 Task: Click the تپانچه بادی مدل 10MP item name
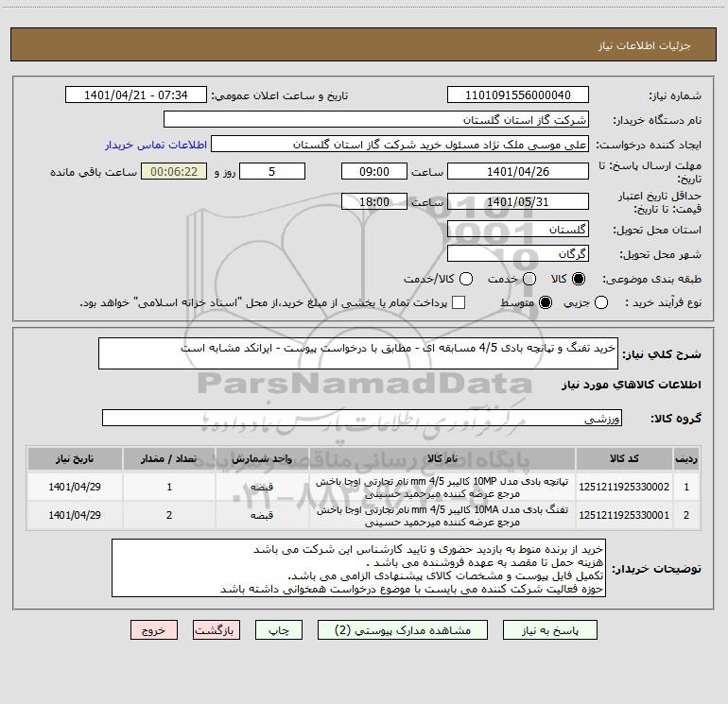pyautogui.click(x=442, y=488)
